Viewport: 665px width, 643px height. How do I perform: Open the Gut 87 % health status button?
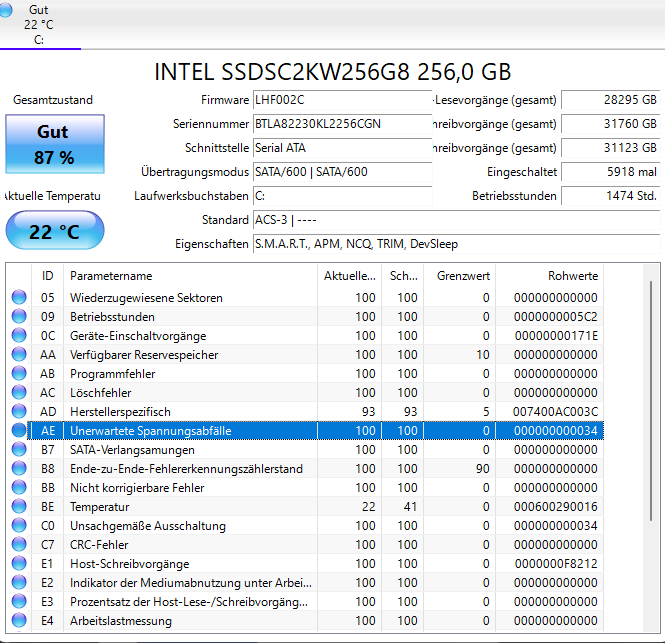[55, 144]
